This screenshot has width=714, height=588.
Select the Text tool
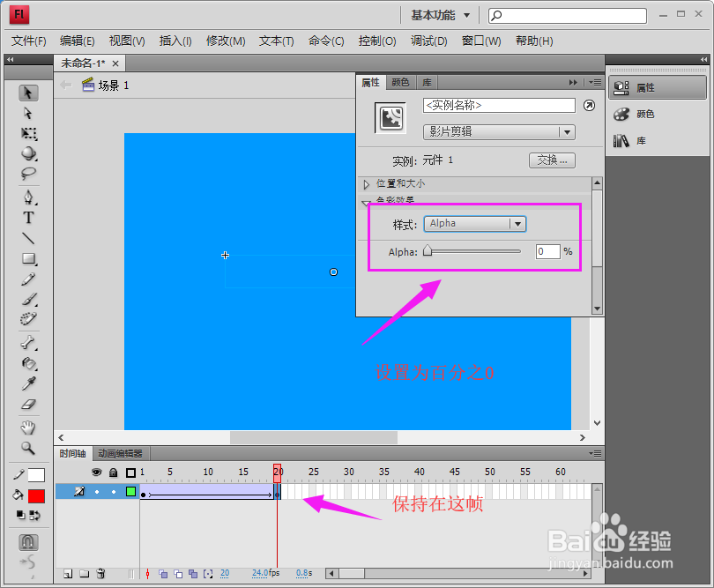point(28,218)
